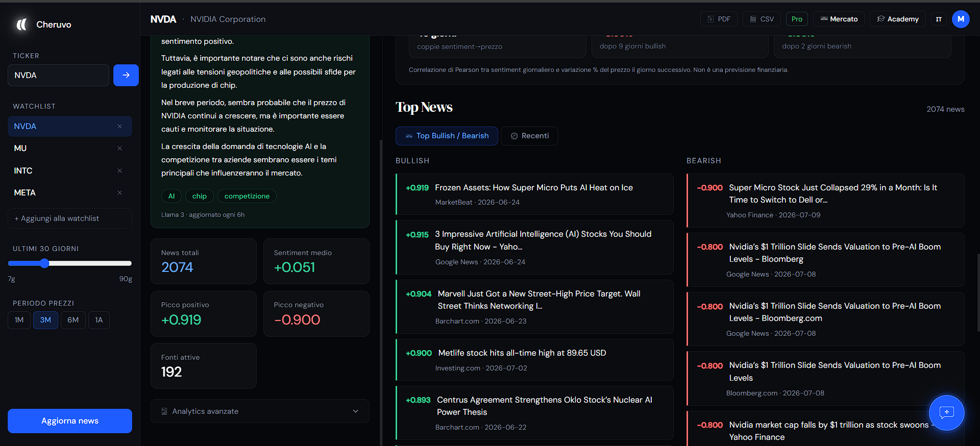Click the Cheruvo logo icon
This screenshot has width=980, height=446.
pyautogui.click(x=21, y=24)
